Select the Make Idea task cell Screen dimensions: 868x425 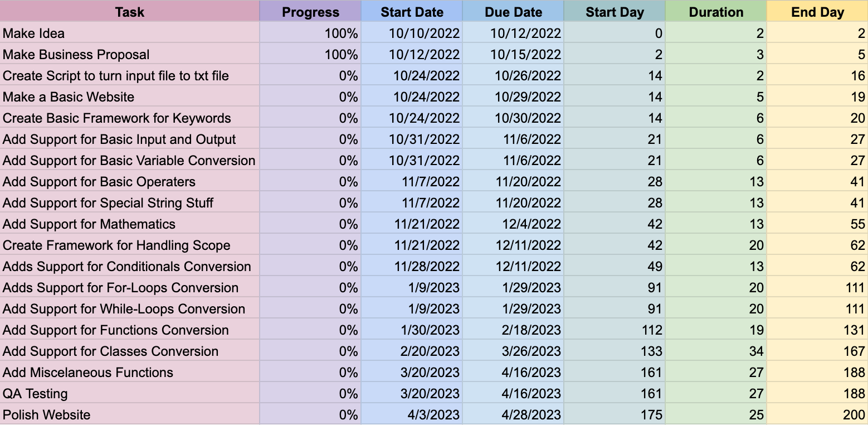click(130, 33)
